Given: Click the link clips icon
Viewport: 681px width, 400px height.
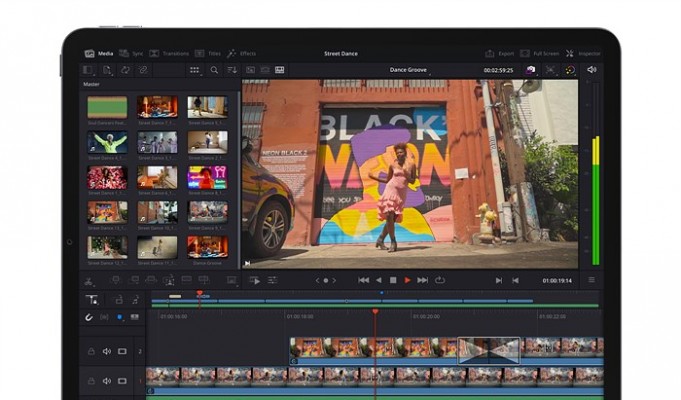Looking at the screenshot, I should [x=143, y=70].
